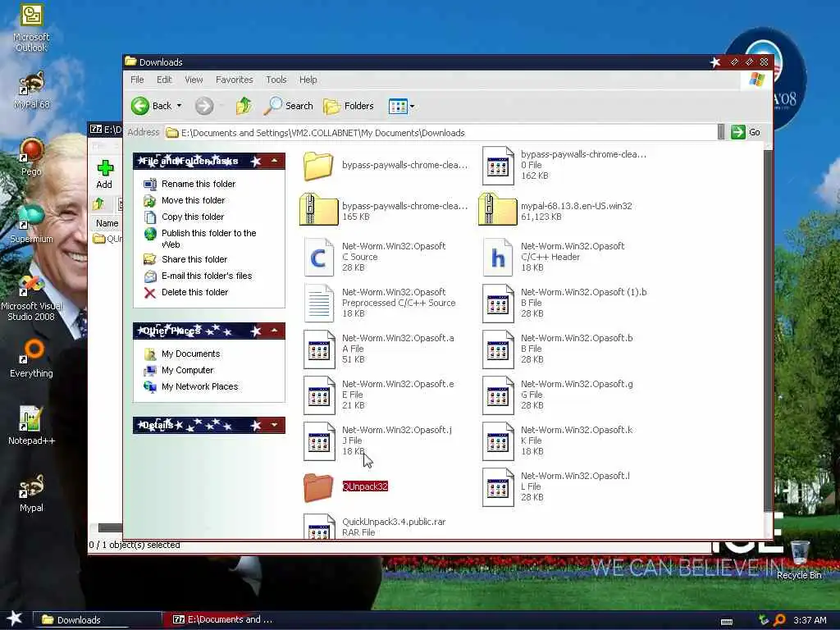Expand the Details panel
840x630 pixels.
274,425
